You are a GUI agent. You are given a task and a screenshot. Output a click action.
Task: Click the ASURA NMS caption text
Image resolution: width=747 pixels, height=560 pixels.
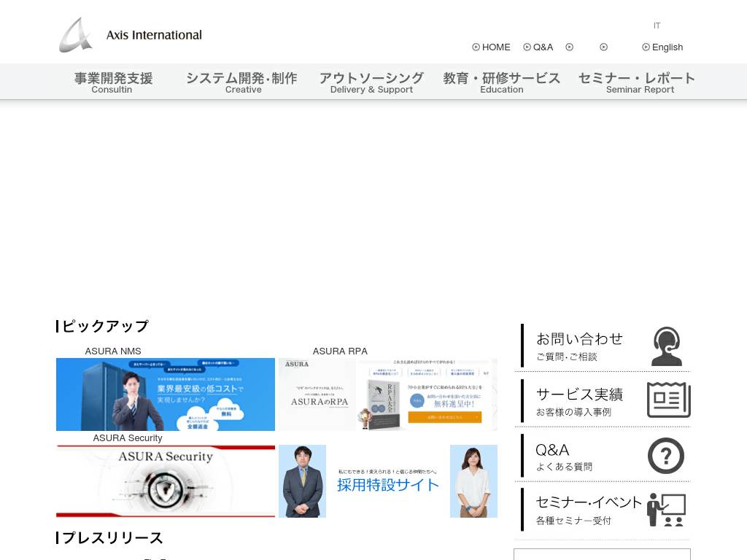pyautogui.click(x=113, y=351)
